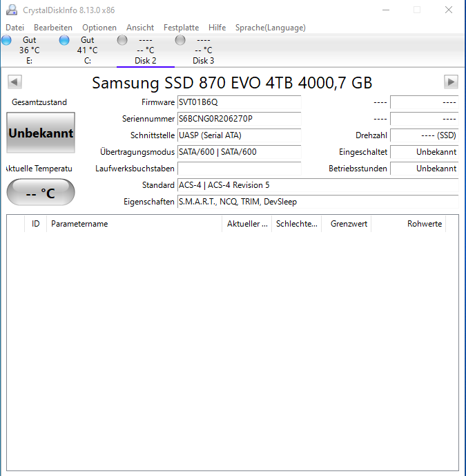Open the Optionen menu
Image resolution: width=466 pixels, height=476 pixels.
(99, 28)
